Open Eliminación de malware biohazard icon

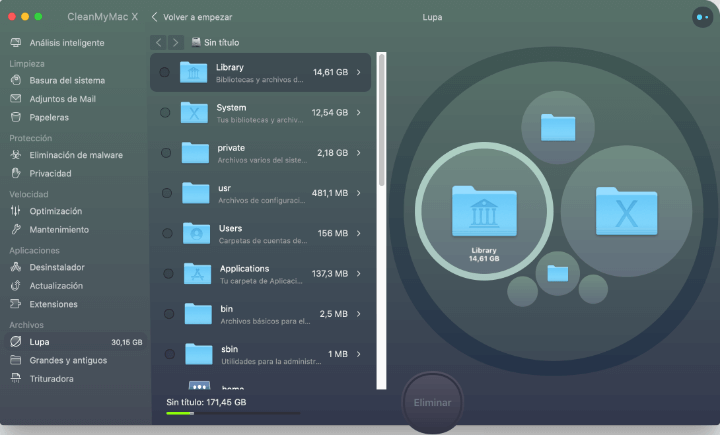pyautogui.click(x=16, y=155)
